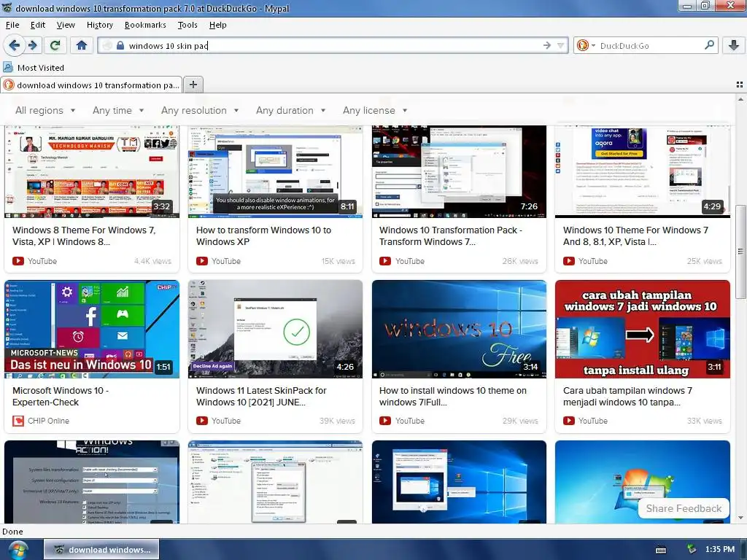Click the 3:32 Technology Manish video thumbnail

[x=92, y=171]
